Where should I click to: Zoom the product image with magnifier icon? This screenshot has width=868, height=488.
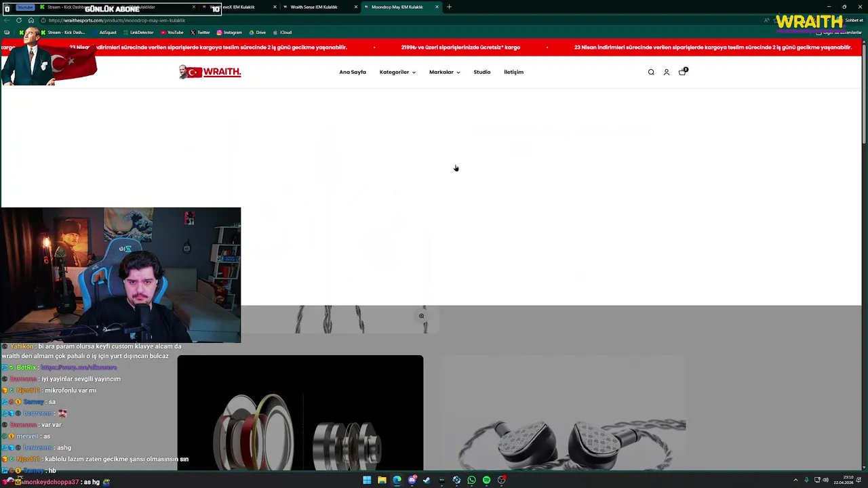(421, 316)
